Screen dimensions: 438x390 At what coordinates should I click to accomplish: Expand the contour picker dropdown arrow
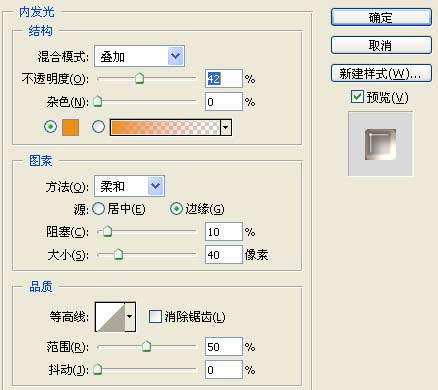click(x=130, y=317)
